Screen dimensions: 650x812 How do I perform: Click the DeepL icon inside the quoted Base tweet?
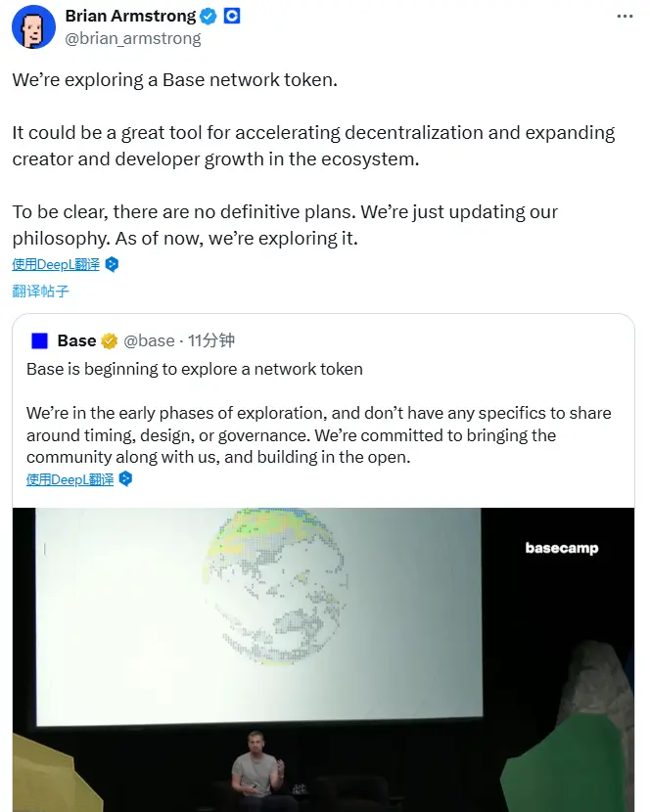click(x=123, y=479)
